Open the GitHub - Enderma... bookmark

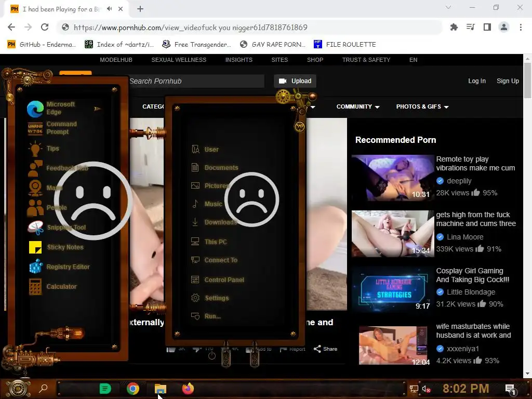[x=42, y=45]
